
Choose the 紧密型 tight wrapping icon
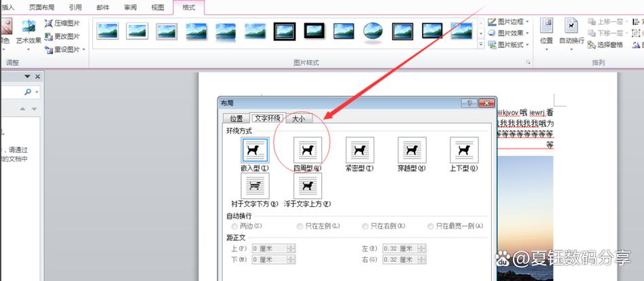(x=360, y=150)
